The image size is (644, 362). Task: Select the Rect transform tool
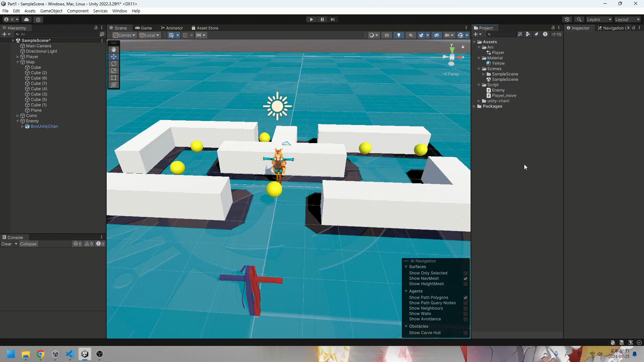(114, 78)
